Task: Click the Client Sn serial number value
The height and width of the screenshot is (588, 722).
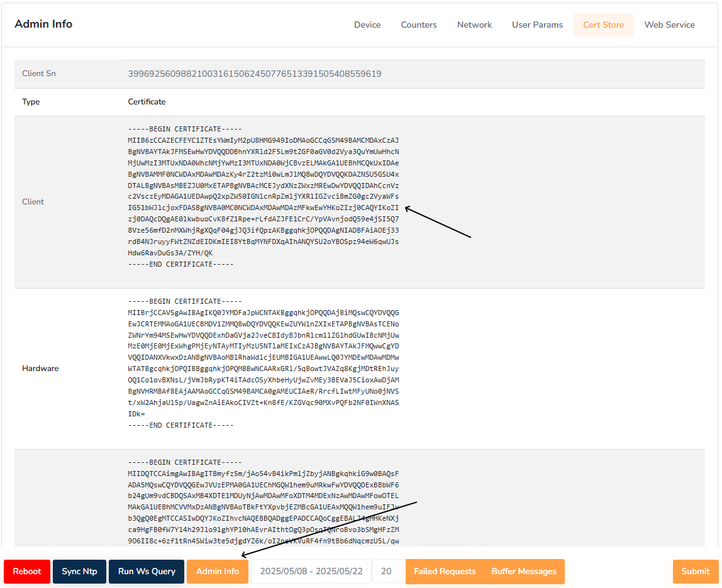Action: point(255,74)
